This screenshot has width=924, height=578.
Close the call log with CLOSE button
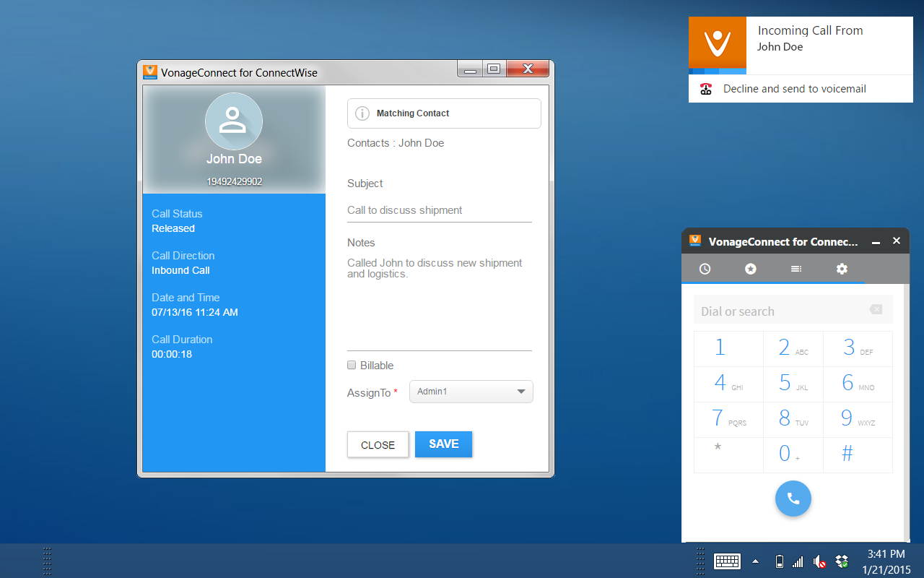tap(378, 444)
